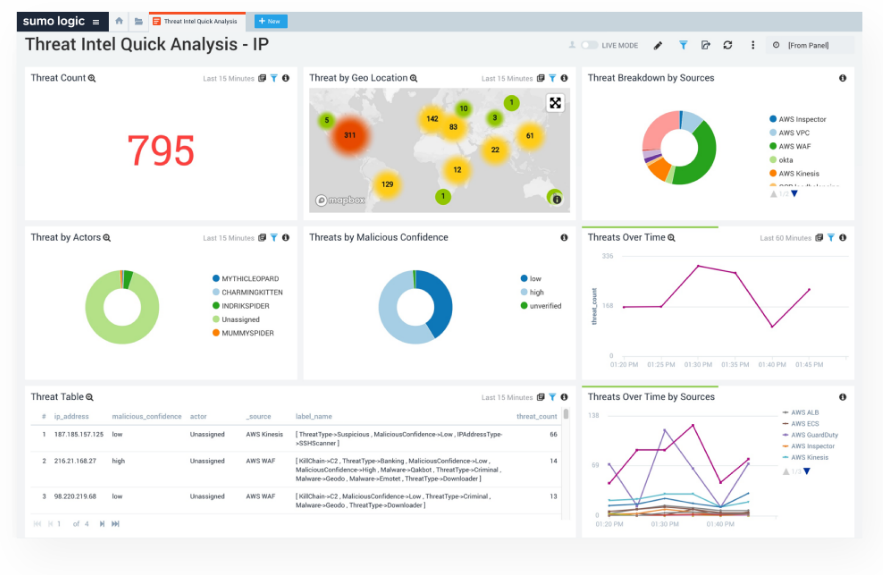Open the dashboard filter funnel icon

[x=683, y=45]
